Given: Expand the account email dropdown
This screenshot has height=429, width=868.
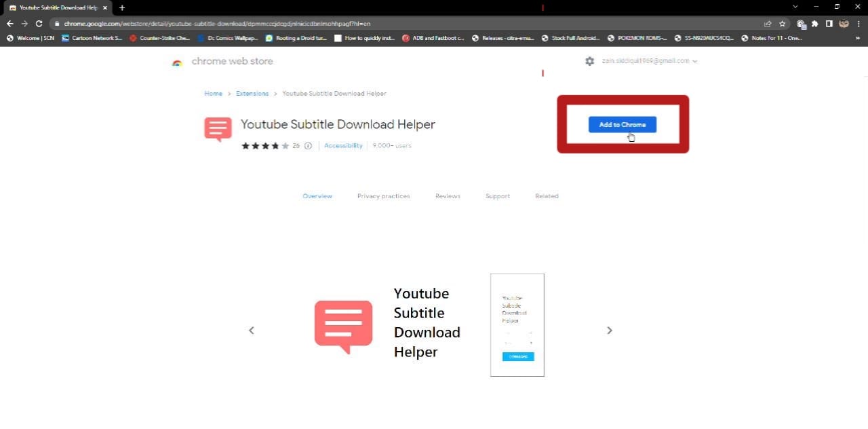Looking at the screenshot, I should (x=648, y=61).
